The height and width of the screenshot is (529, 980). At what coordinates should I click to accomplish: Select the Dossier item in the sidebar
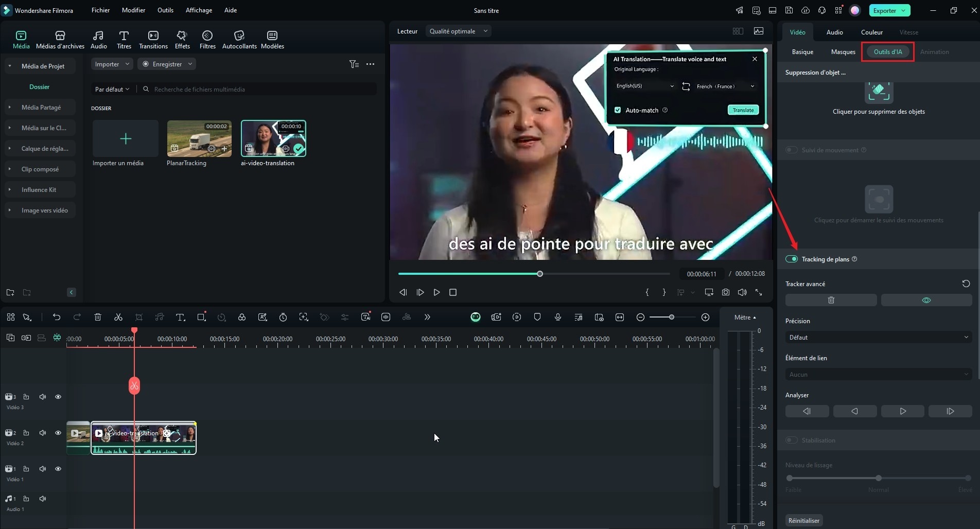pos(39,86)
